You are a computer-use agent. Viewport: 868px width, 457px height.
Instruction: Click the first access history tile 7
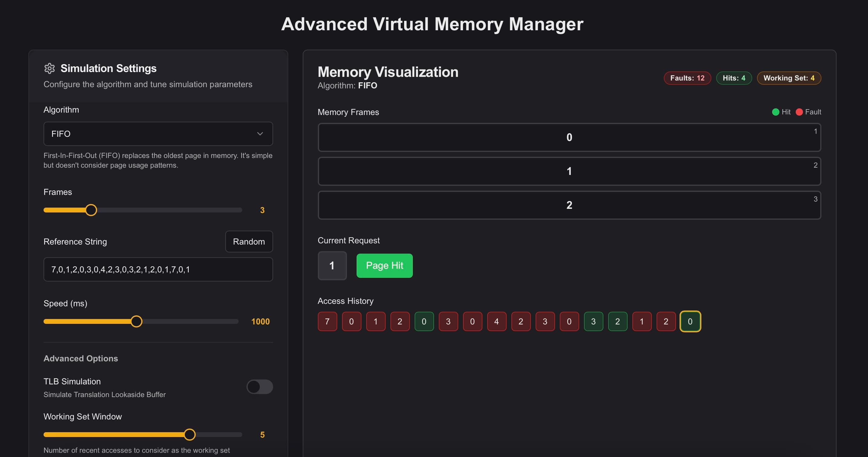pyautogui.click(x=327, y=321)
